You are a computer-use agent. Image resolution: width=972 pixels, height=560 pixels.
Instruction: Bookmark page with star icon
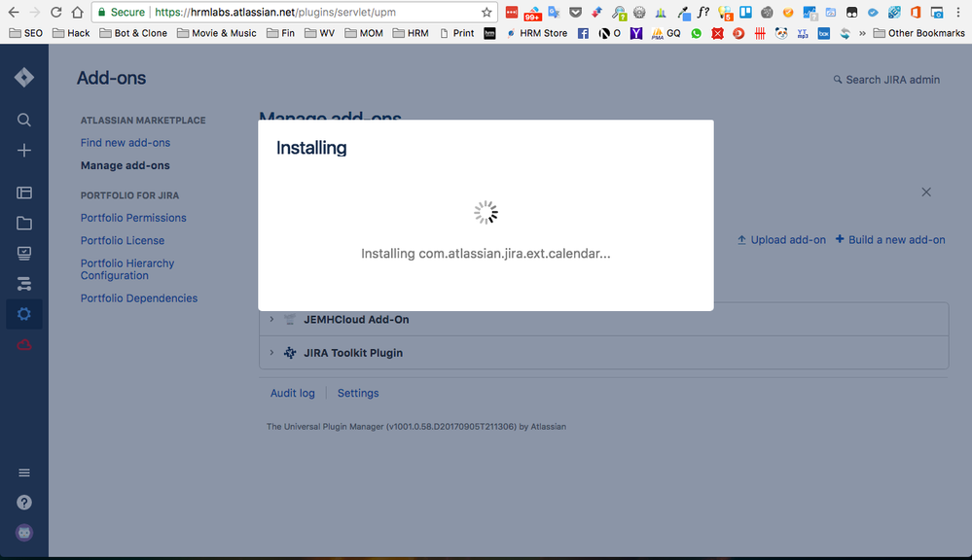click(486, 12)
